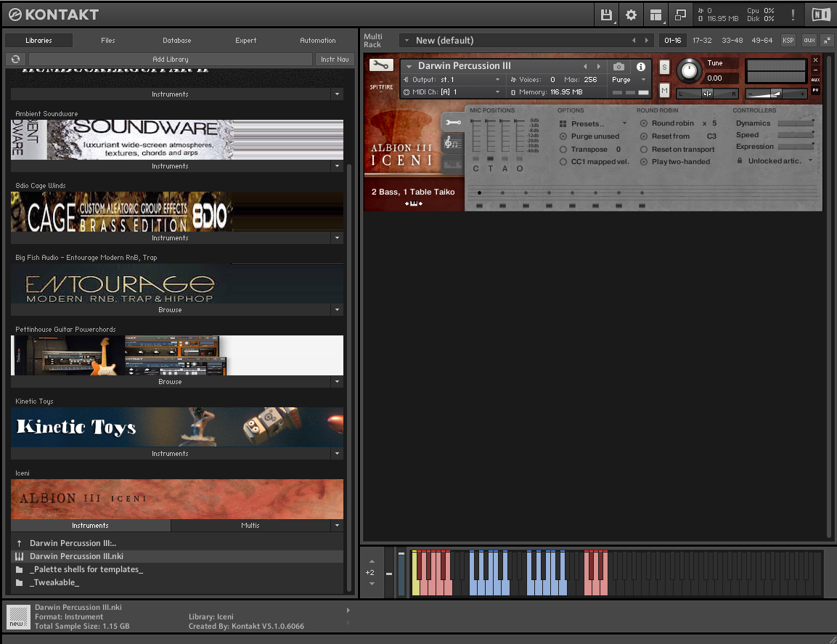Image resolution: width=837 pixels, height=644 pixels.
Task: Select next instrument arrow in instrument header
Action: coord(598,66)
